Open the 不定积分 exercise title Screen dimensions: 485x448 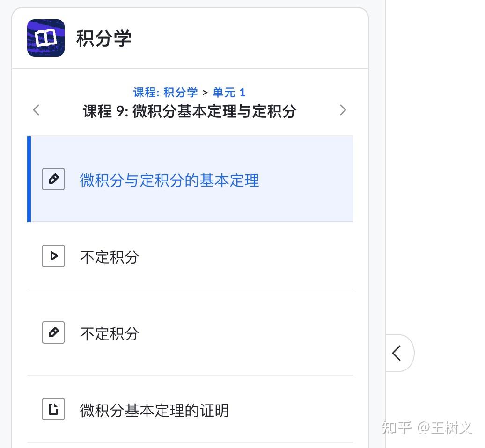[110, 333]
